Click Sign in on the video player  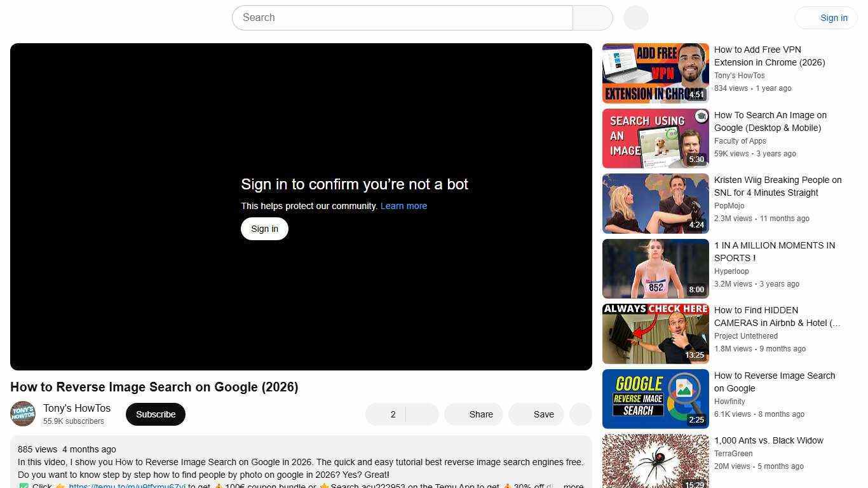264,228
